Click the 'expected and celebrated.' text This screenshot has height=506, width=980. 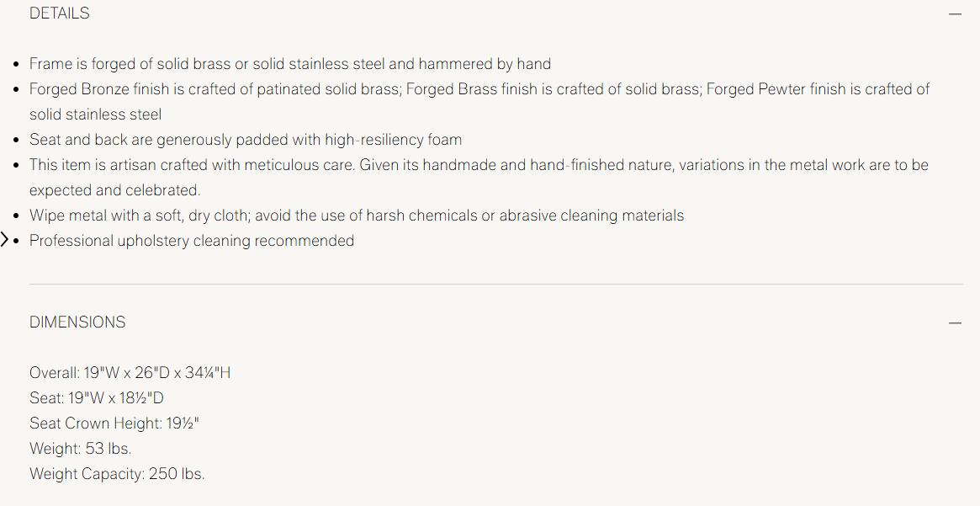click(115, 190)
